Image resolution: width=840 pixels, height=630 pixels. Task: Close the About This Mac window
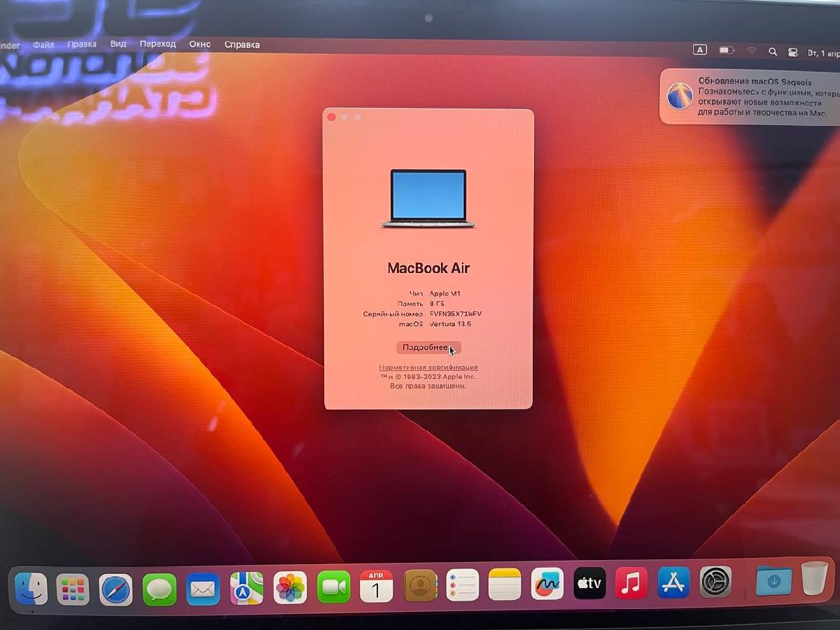(x=331, y=117)
